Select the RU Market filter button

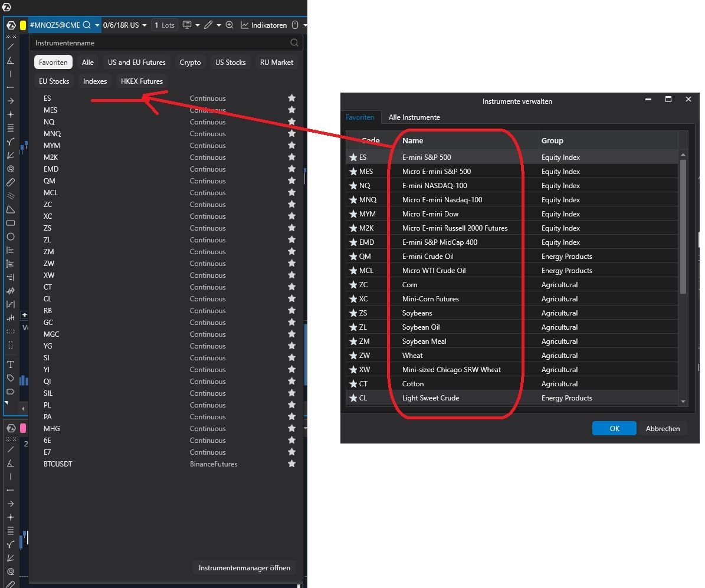[x=277, y=63]
